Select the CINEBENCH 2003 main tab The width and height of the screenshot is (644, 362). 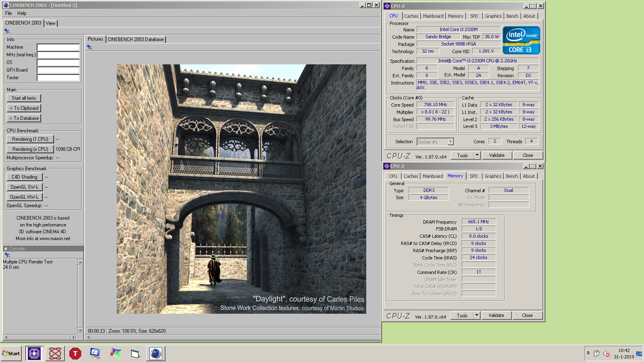[23, 23]
